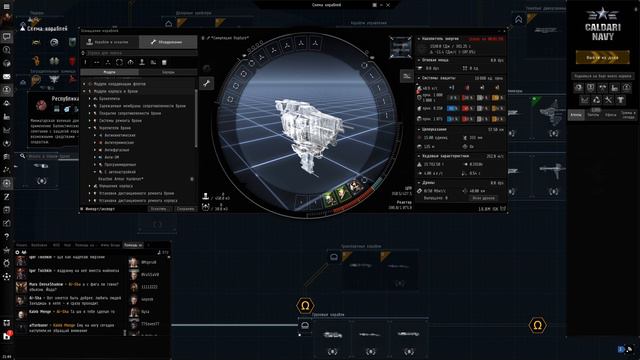Open the shirt-shaped station service icon
The height and width of the screenshot is (360, 640).
(620, 100)
